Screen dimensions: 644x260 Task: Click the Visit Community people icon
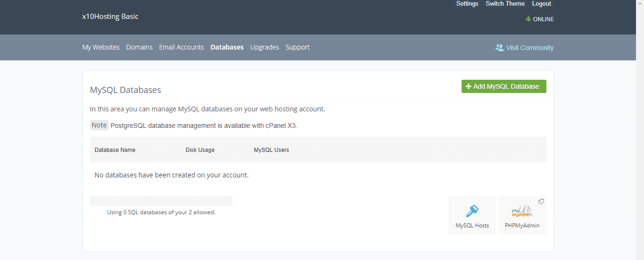[x=500, y=48]
